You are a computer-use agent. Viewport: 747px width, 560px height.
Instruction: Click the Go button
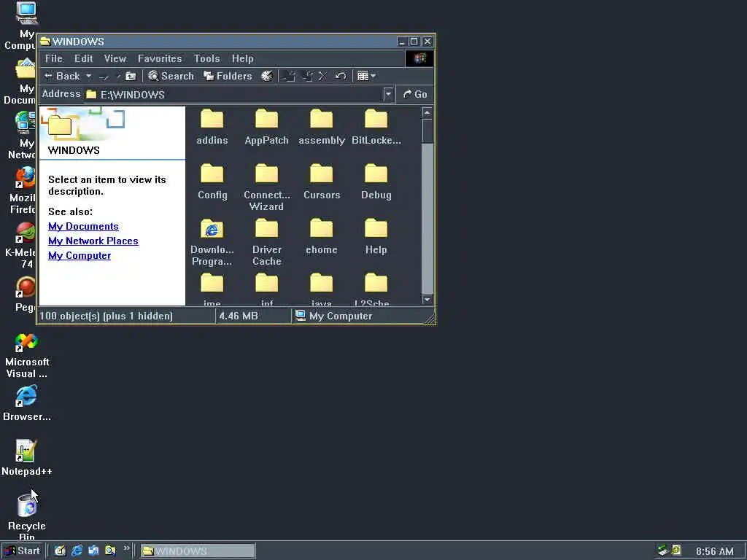coord(415,94)
